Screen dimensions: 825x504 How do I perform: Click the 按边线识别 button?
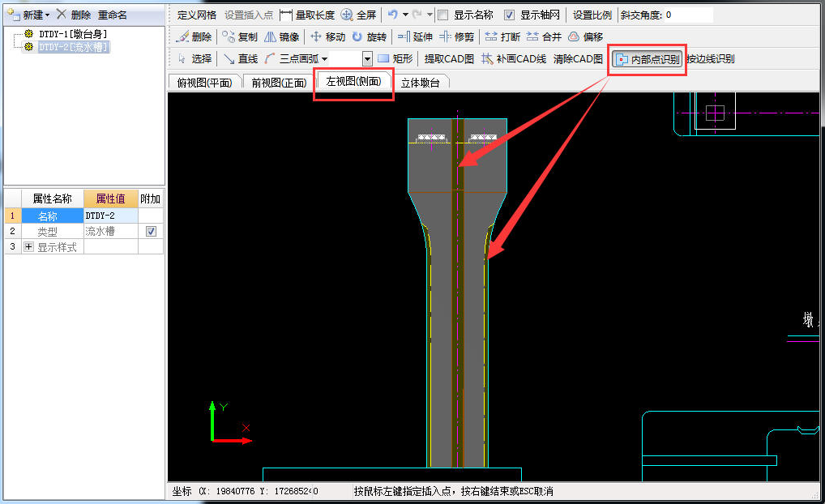711,59
